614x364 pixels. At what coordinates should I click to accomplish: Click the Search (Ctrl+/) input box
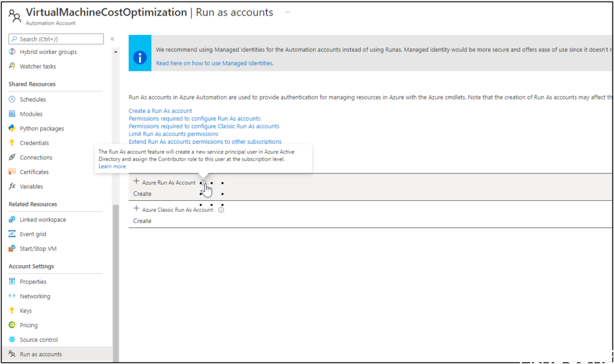pos(56,39)
